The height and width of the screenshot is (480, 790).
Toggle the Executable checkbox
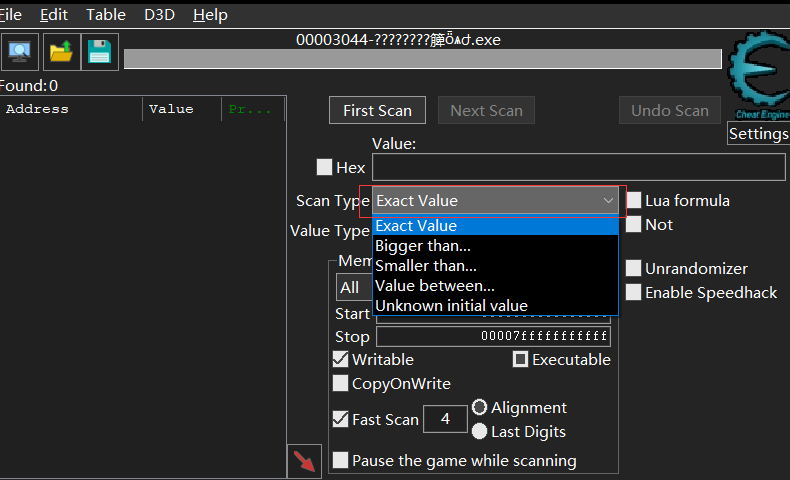(520, 359)
